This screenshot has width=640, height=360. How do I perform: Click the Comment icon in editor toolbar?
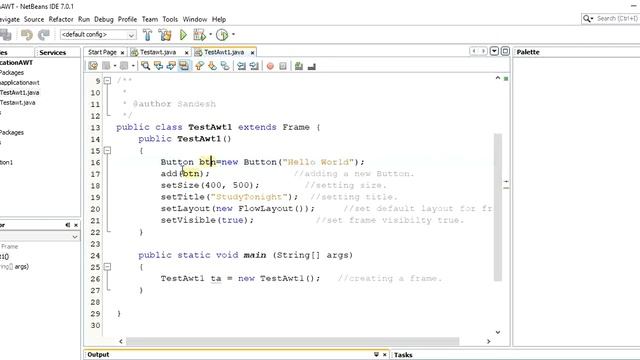coord(299,66)
